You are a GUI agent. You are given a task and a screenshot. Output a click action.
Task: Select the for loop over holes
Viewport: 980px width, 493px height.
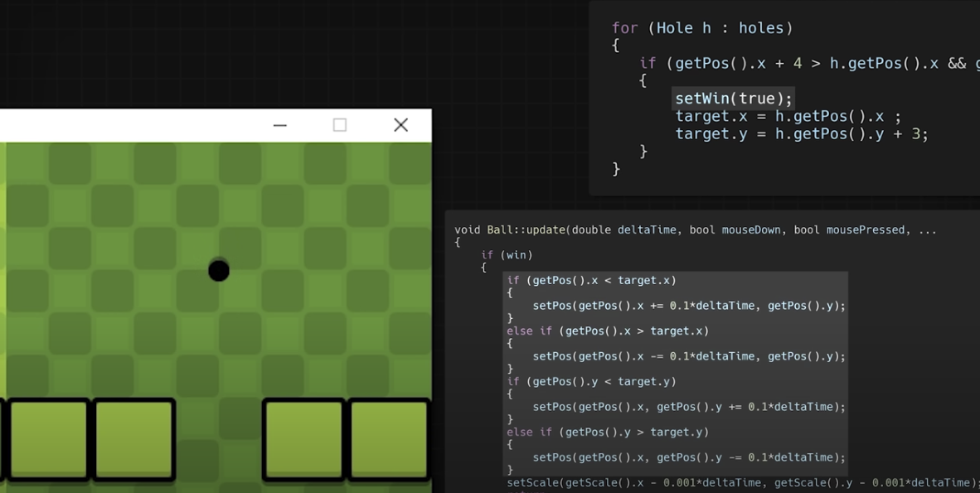click(701, 27)
